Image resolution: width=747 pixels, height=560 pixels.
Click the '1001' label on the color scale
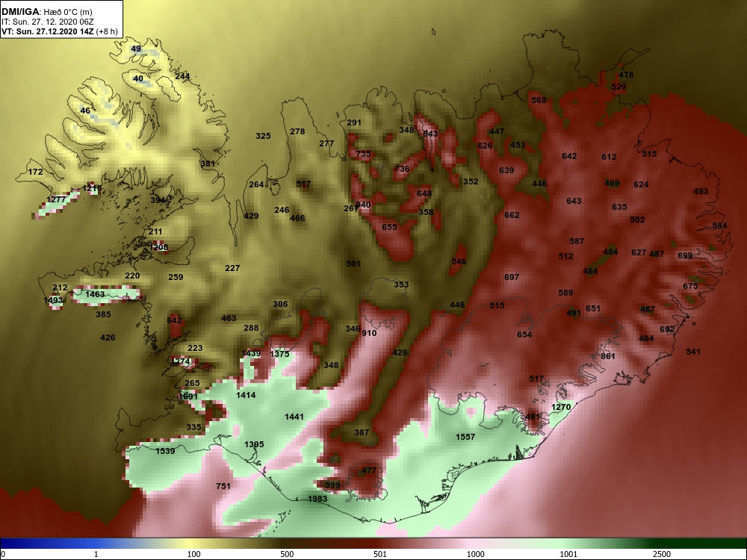tap(568, 554)
